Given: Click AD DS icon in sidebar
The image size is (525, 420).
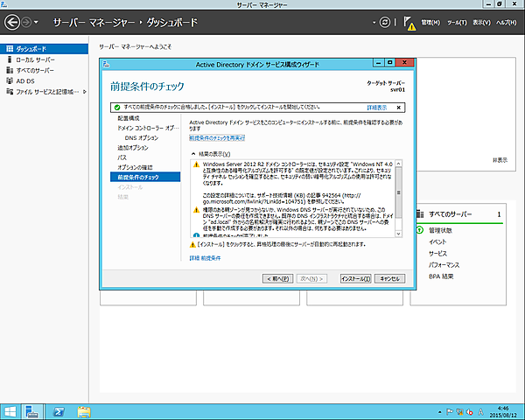Looking at the screenshot, I should click(x=10, y=80).
